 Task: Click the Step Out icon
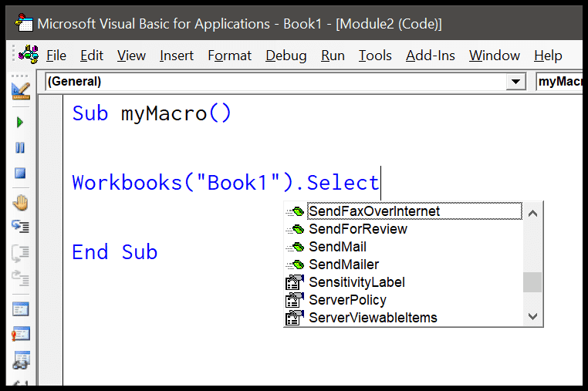tap(20, 278)
